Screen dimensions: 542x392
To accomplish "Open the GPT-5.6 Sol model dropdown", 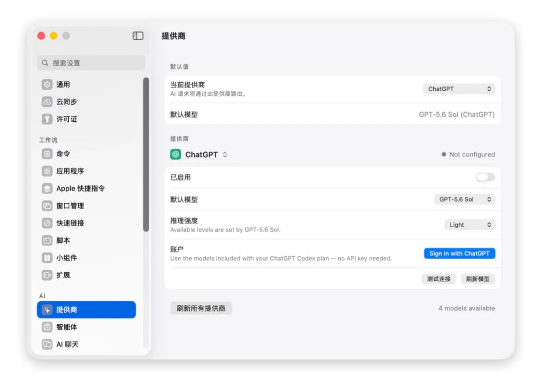I will [465, 200].
